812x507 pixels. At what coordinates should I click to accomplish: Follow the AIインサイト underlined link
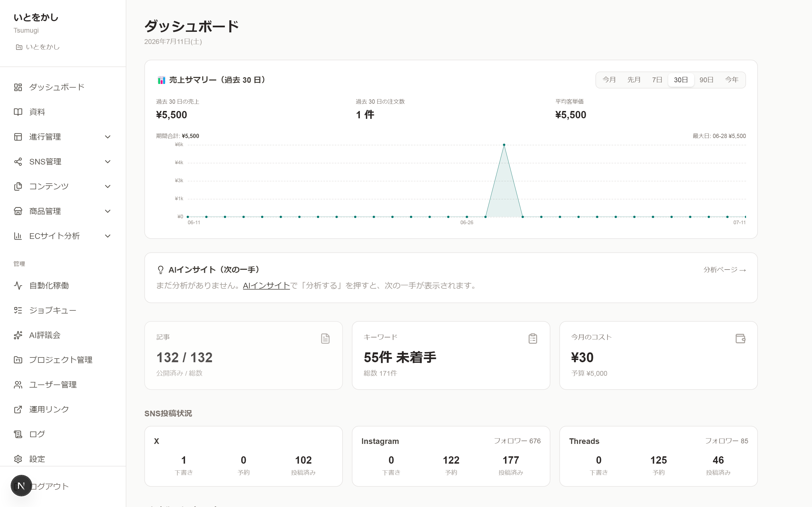click(266, 286)
